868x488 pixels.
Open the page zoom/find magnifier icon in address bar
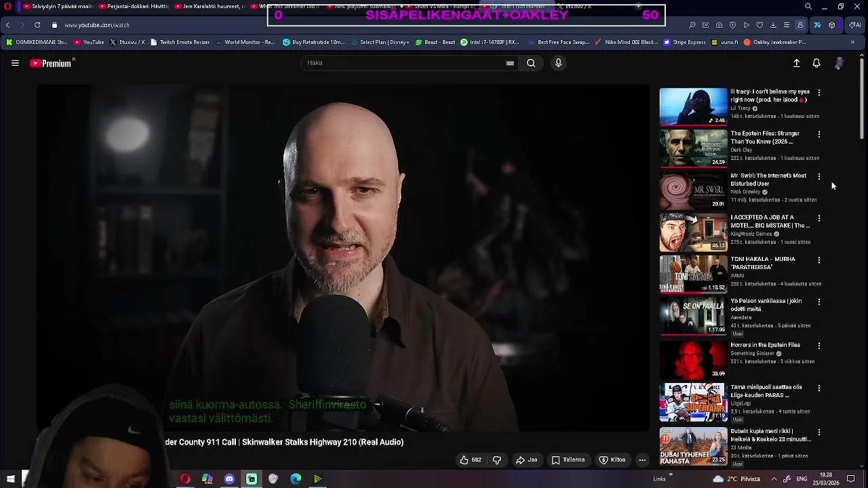point(692,25)
